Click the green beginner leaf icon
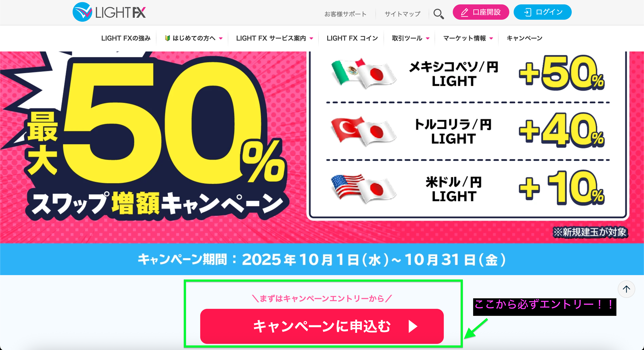This screenshot has height=350, width=644. [x=168, y=38]
